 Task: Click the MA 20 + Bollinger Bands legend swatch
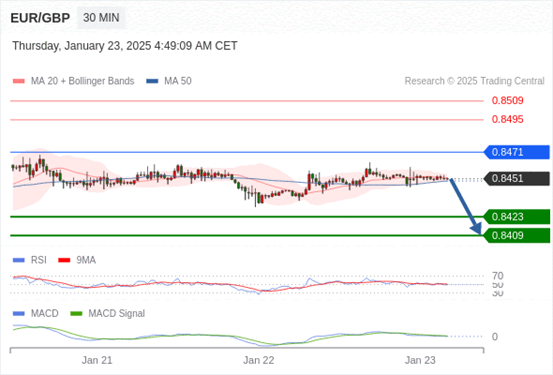point(19,81)
